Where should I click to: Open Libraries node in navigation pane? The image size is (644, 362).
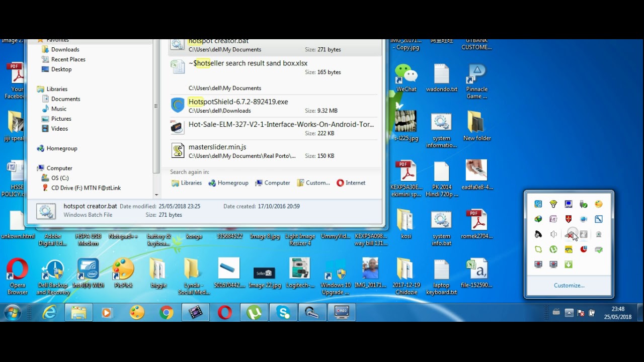[56, 89]
